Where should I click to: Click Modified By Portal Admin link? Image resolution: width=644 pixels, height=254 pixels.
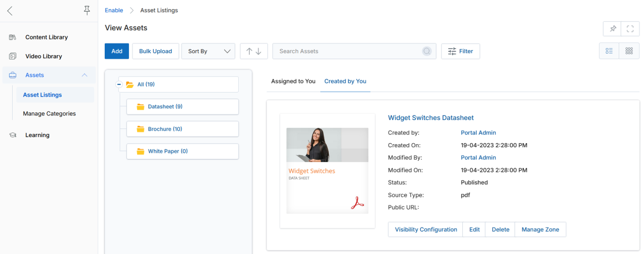478,158
